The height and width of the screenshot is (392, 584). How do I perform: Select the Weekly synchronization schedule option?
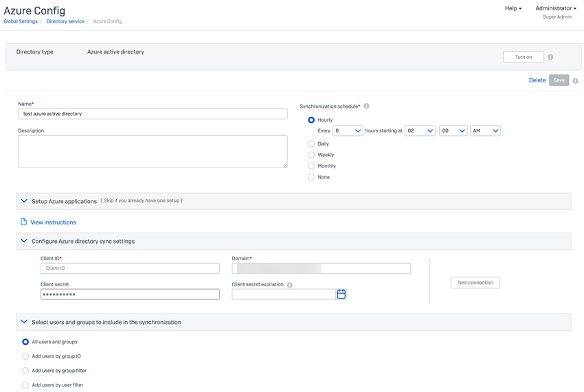tap(311, 155)
